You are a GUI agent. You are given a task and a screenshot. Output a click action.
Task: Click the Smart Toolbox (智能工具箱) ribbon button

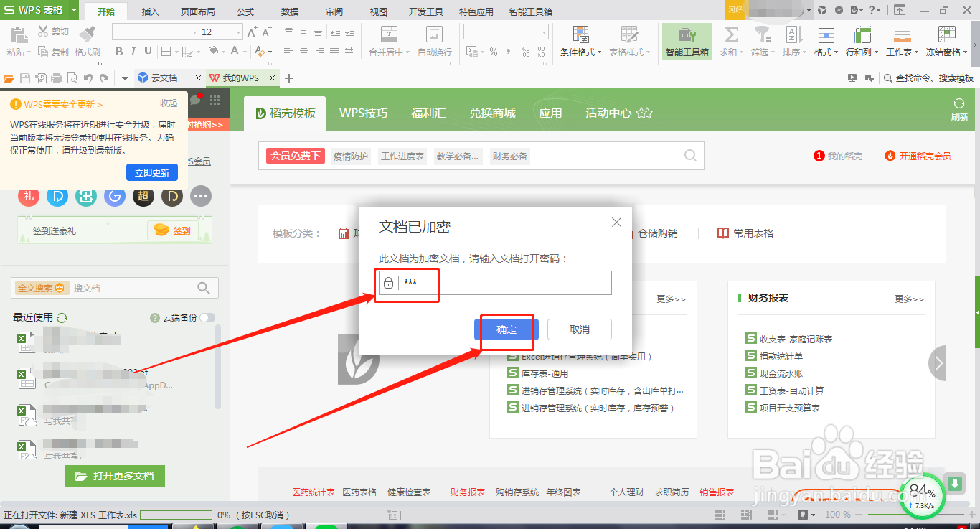pyautogui.click(x=687, y=42)
